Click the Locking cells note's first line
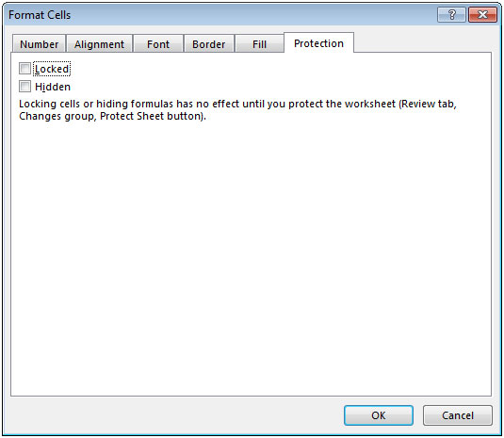 click(x=237, y=104)
